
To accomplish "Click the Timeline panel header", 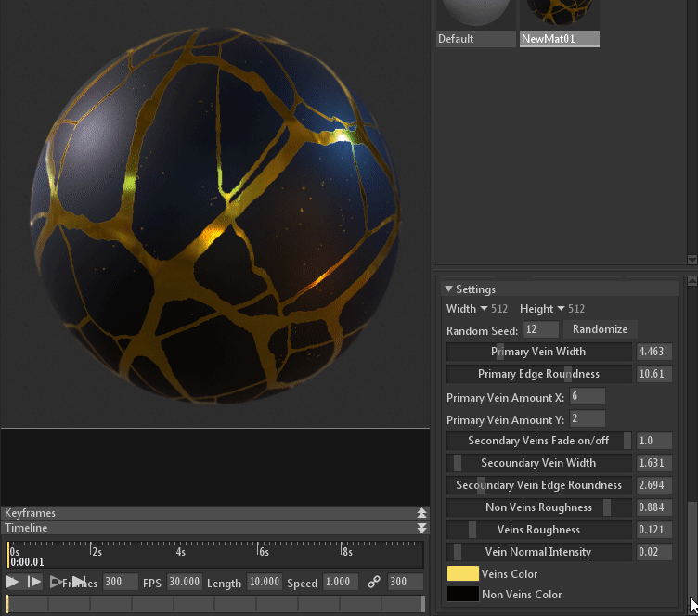I will pos(215,528).
